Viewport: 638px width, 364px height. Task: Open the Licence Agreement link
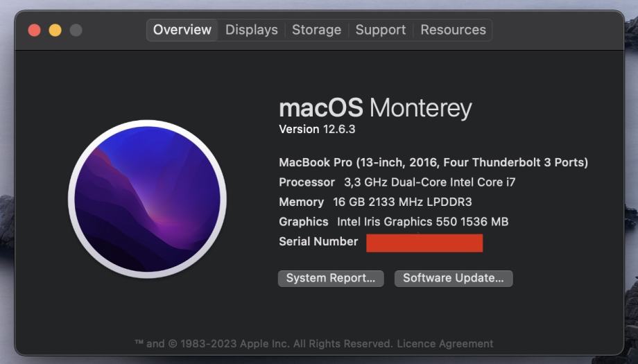click(x=445, y=344)
